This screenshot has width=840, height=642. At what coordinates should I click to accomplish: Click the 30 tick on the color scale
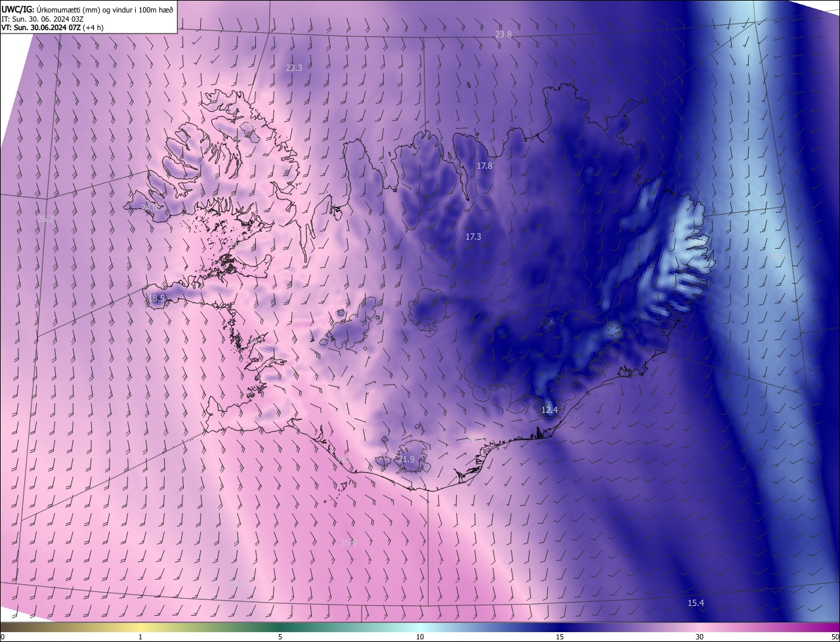700,637
